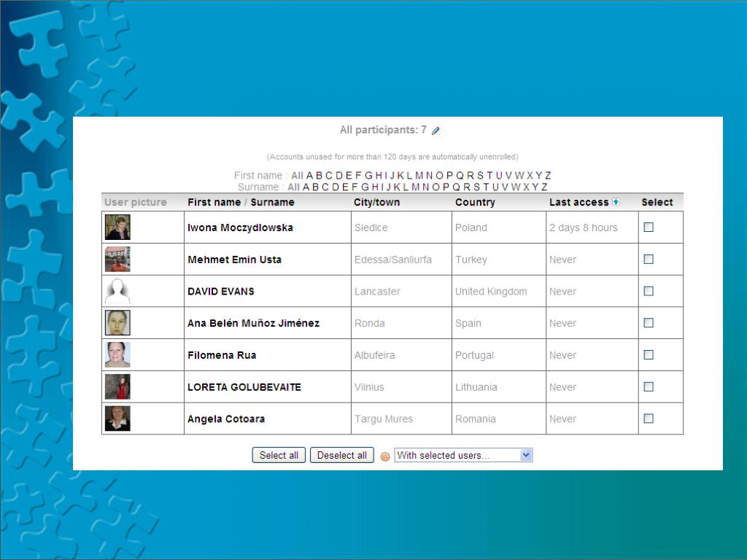Click the Portugal country cell

coord(474,355)
